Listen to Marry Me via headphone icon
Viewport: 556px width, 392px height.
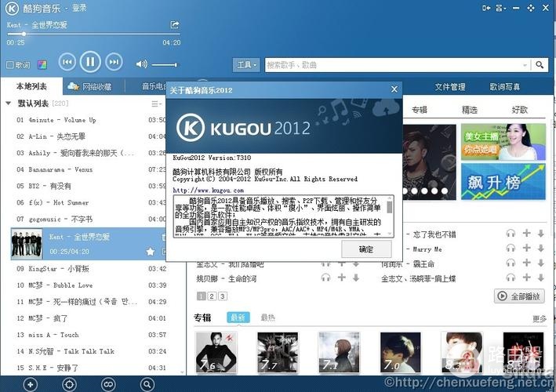point(511,248)
